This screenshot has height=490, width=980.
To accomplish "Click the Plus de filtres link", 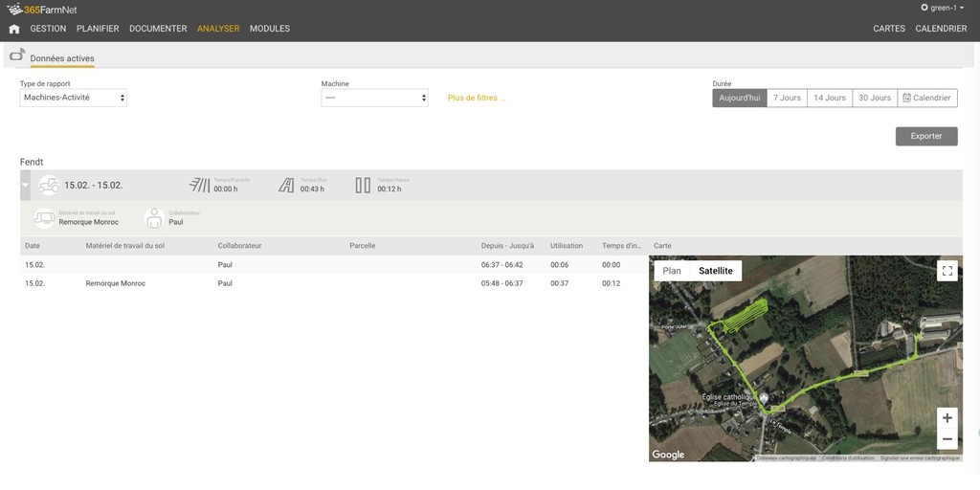I will click(x=477, y=98).
